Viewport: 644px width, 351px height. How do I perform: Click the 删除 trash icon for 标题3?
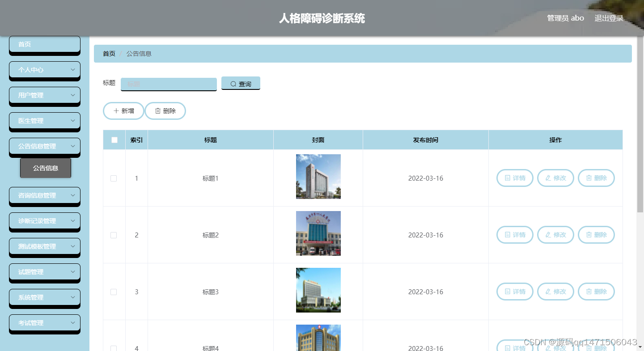589,292
